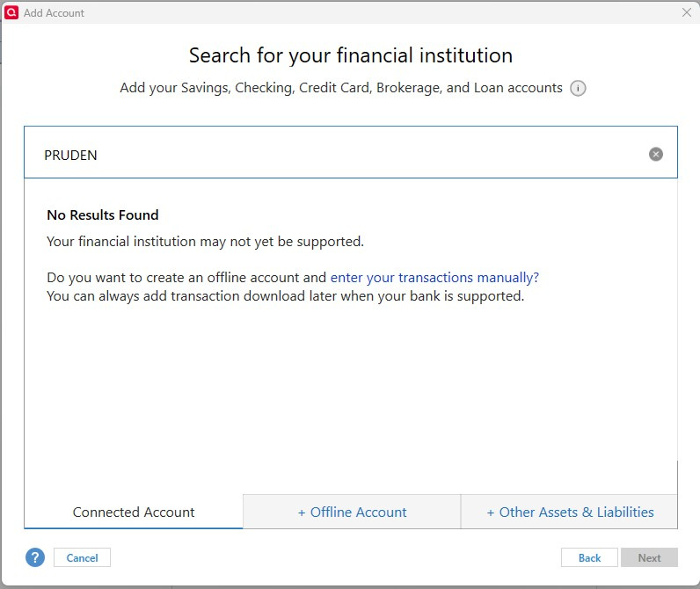700x589 pixels.
Task: Click the 'Add your Savings, Checking, Credit Card' subtitle
Action: click(341, 88)
